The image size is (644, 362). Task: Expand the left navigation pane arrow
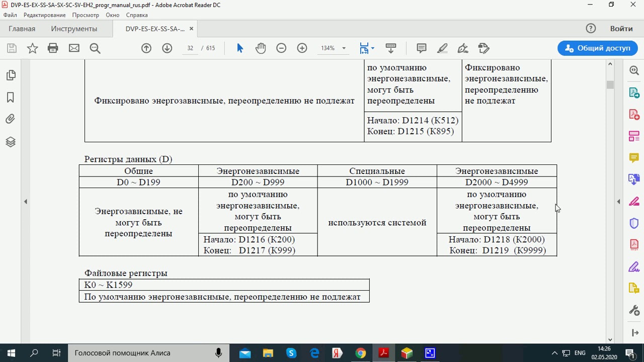(26, 202)
